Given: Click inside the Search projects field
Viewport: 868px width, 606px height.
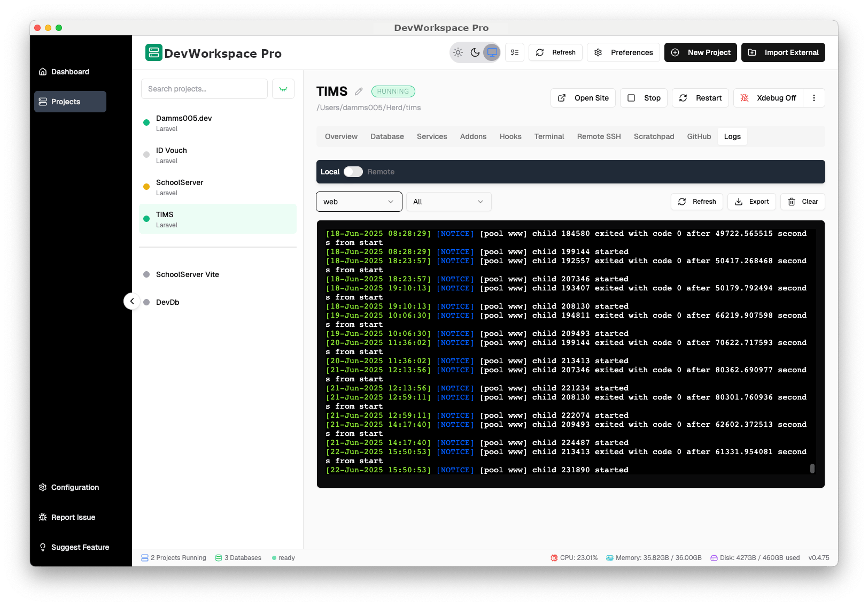Looking at the screenshot, I should (x=204, y=89).
